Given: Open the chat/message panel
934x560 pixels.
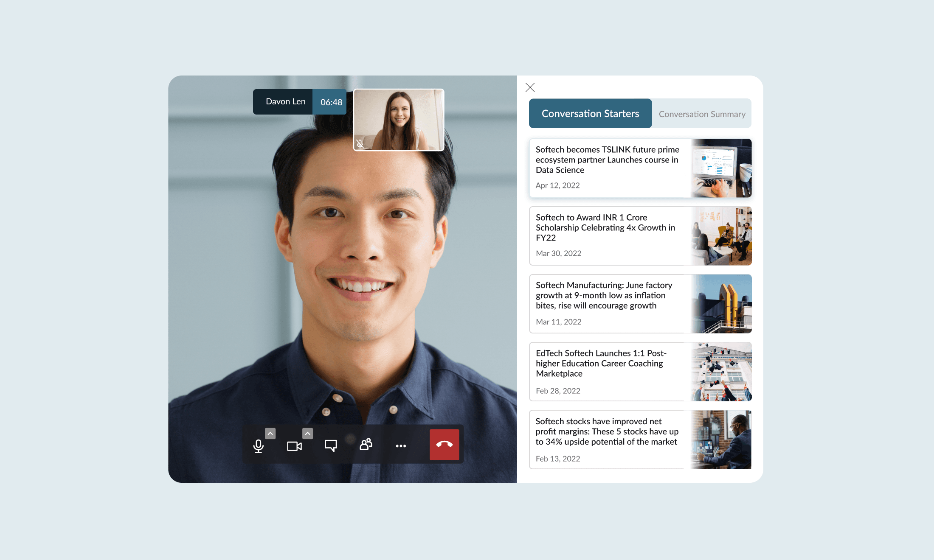Looking at the screenshot, I should (331, 445).
